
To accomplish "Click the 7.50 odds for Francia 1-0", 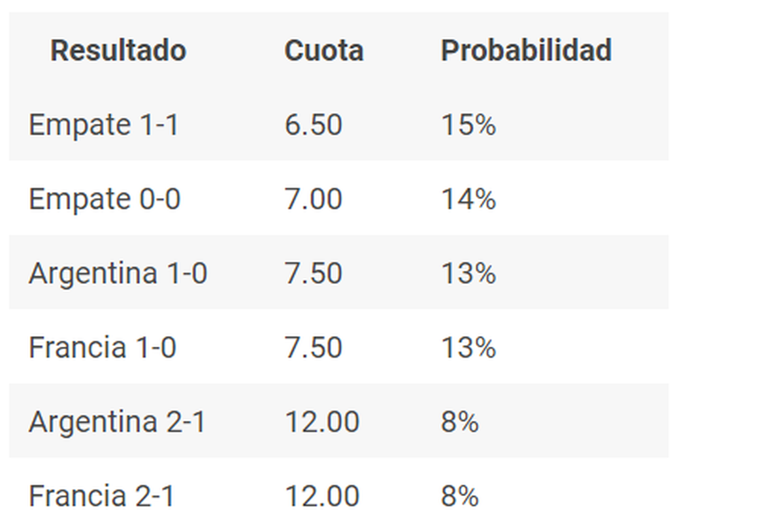I will [313, 347].
